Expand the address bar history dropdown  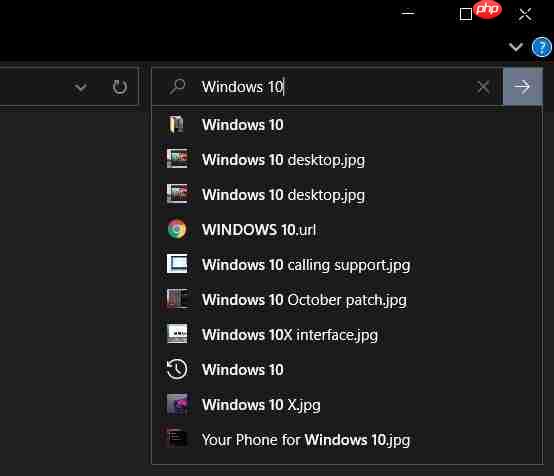click(81, 87)
